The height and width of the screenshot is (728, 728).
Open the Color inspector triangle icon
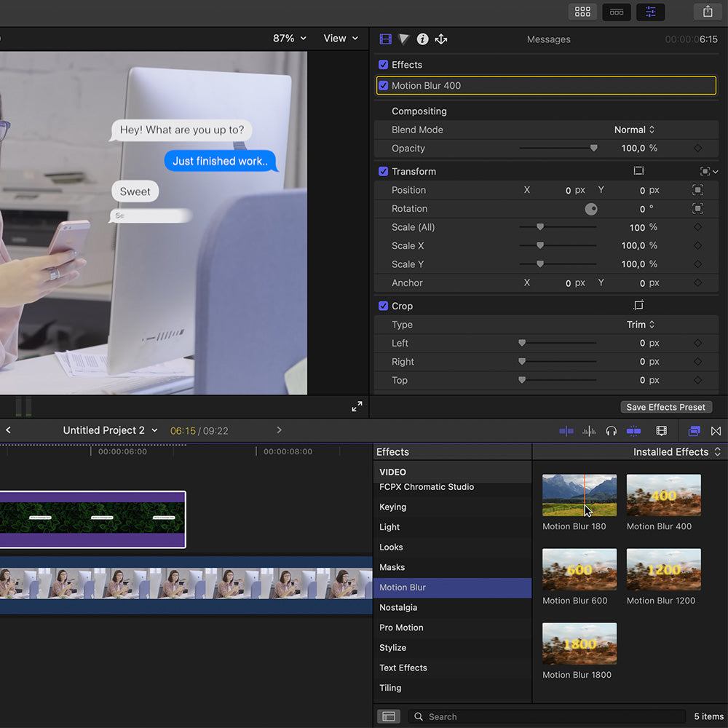pos(404,39)
